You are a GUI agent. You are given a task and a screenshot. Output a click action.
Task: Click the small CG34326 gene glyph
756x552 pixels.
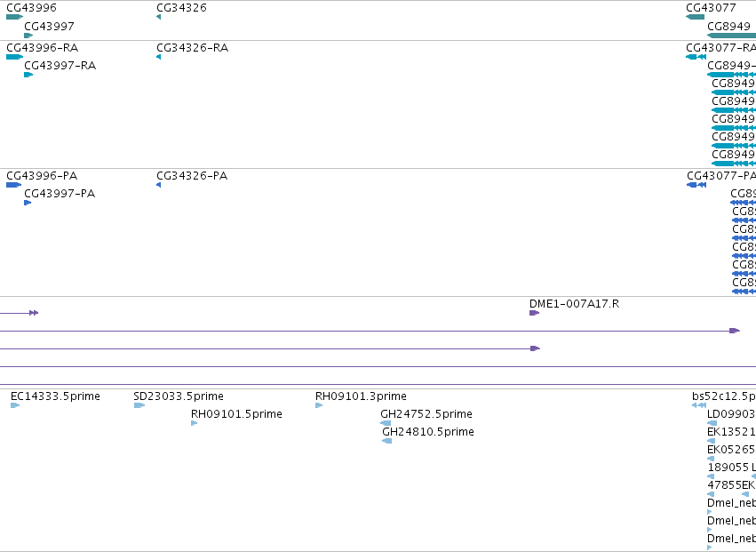click(x=159, y=17)
